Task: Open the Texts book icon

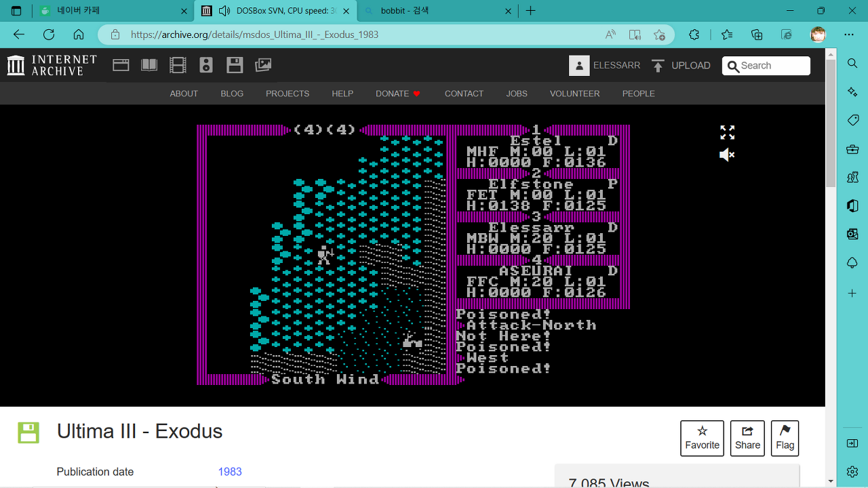Action: click(149, 65)
